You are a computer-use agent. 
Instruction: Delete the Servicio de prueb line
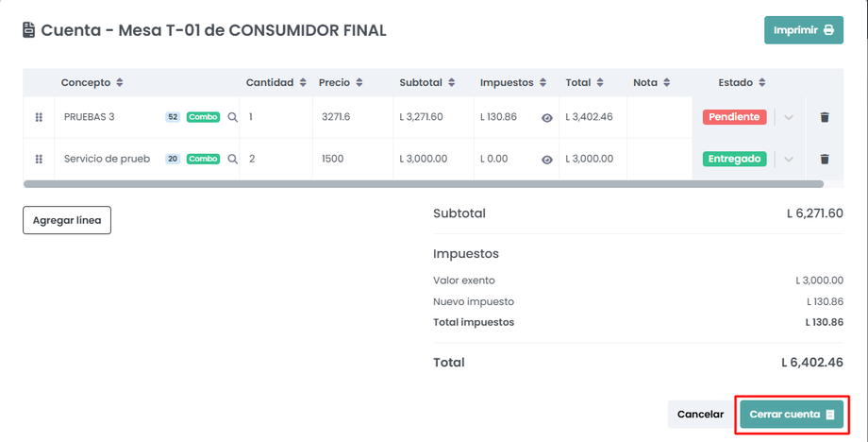coord(825,160)
